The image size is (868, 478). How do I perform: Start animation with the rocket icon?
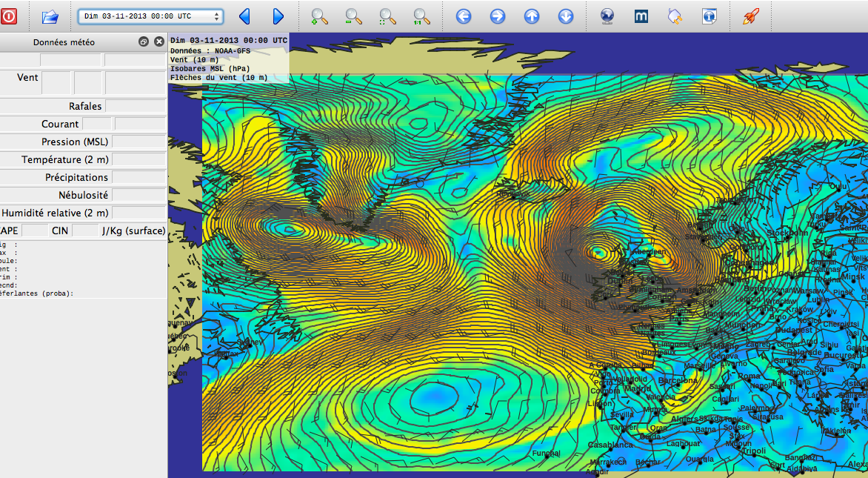tap(751, 16)
